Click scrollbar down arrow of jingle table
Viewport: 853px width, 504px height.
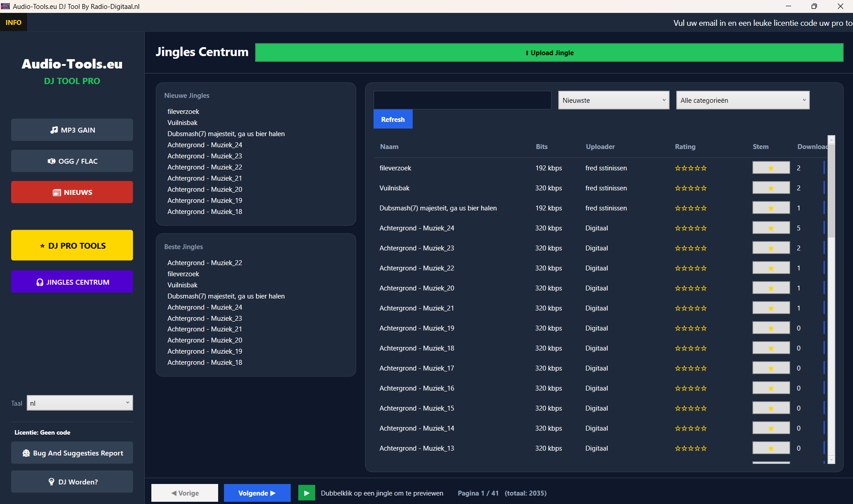831,460
